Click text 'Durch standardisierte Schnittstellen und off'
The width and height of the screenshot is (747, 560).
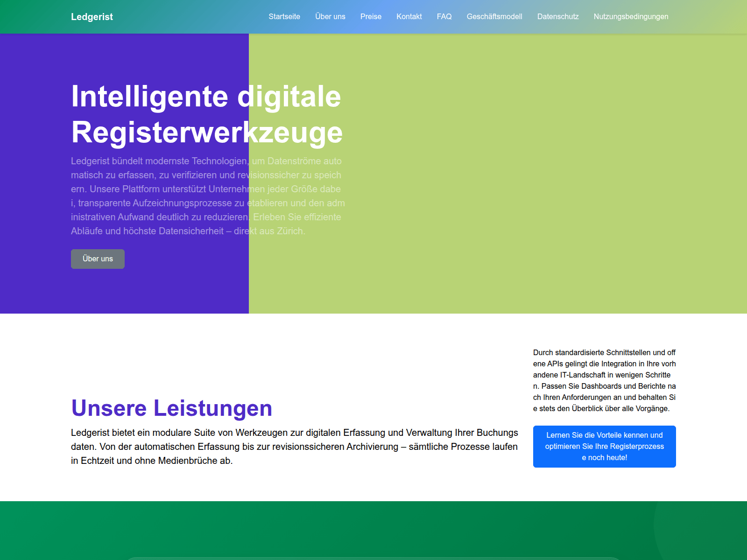click(605, 380)
